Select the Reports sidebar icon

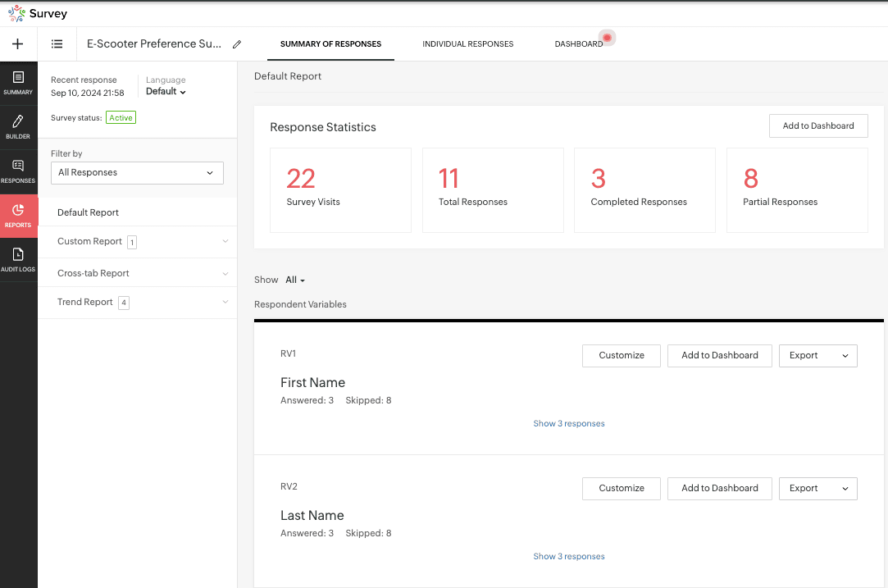coord(18,216)
